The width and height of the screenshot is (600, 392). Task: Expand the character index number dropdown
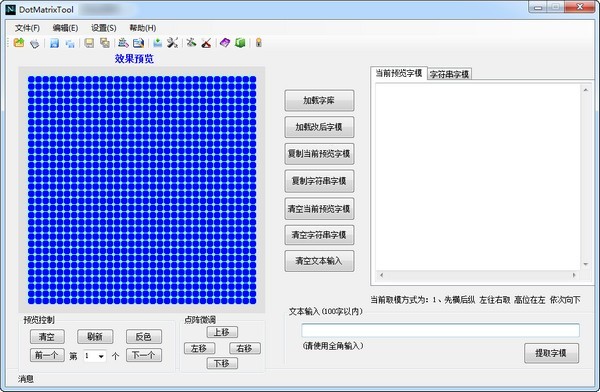(x=101, y=356)
